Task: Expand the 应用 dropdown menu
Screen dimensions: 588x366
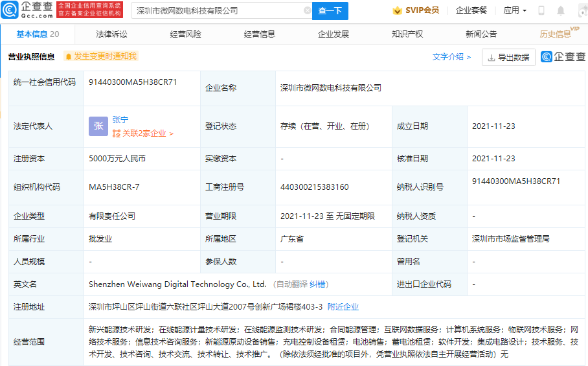Action: tap(515, 11)
